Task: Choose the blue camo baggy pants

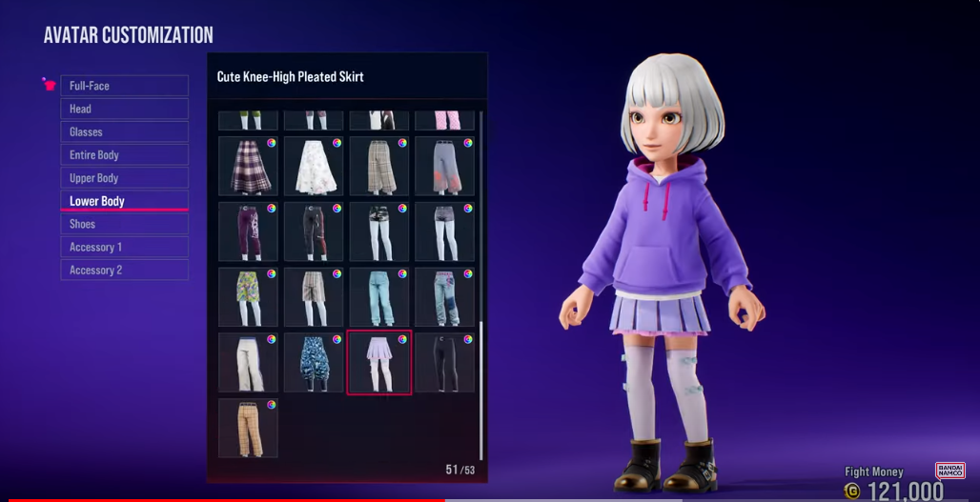Action: point(314,363)
